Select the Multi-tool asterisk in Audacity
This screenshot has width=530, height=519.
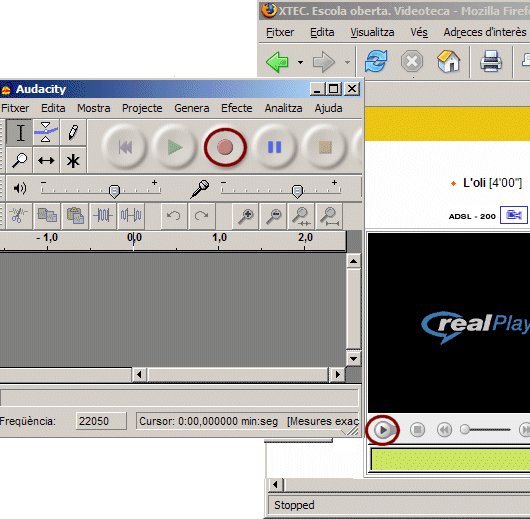tap(73, 160)
